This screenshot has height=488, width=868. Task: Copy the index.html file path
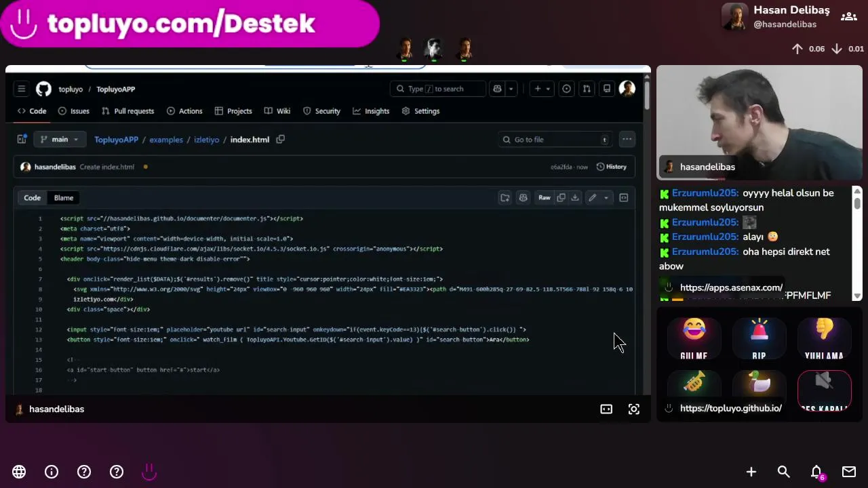(x=280, y=139)
